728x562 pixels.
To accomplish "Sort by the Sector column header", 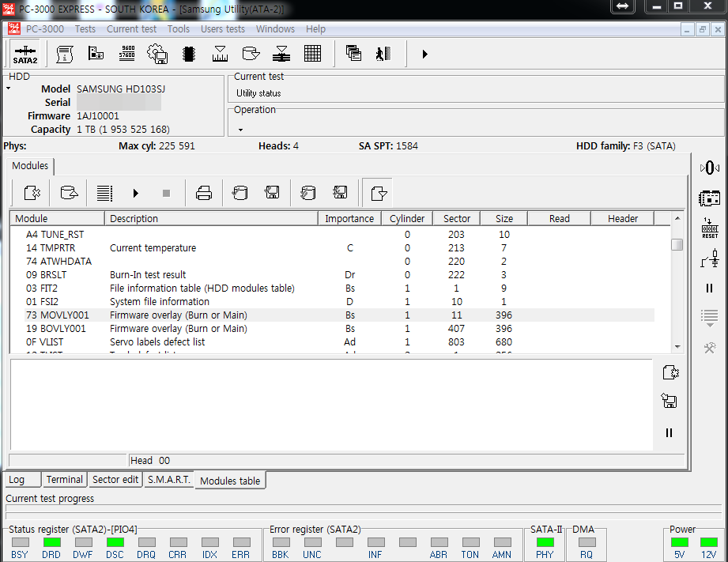I will coord(457,218).
